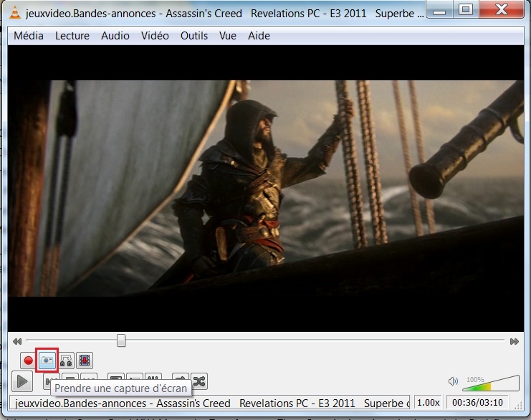Take a snapshot with the camera button
This screenshot has width=531, height=420.
click(x=47, y=361)
